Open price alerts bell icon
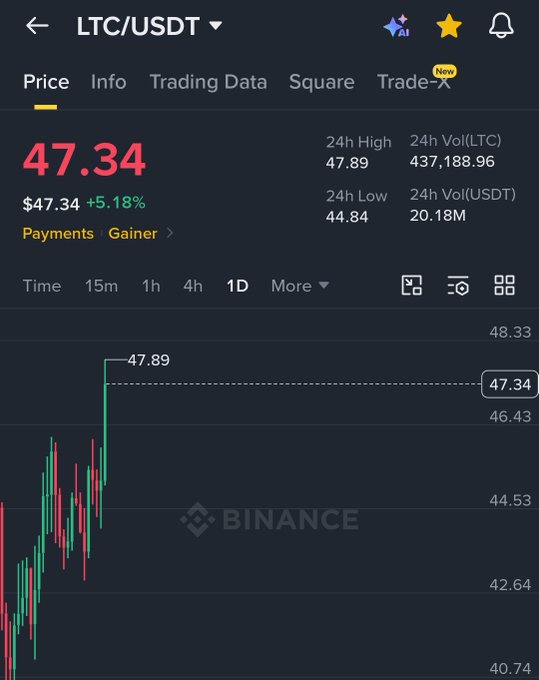 click(x=501, y=26)
